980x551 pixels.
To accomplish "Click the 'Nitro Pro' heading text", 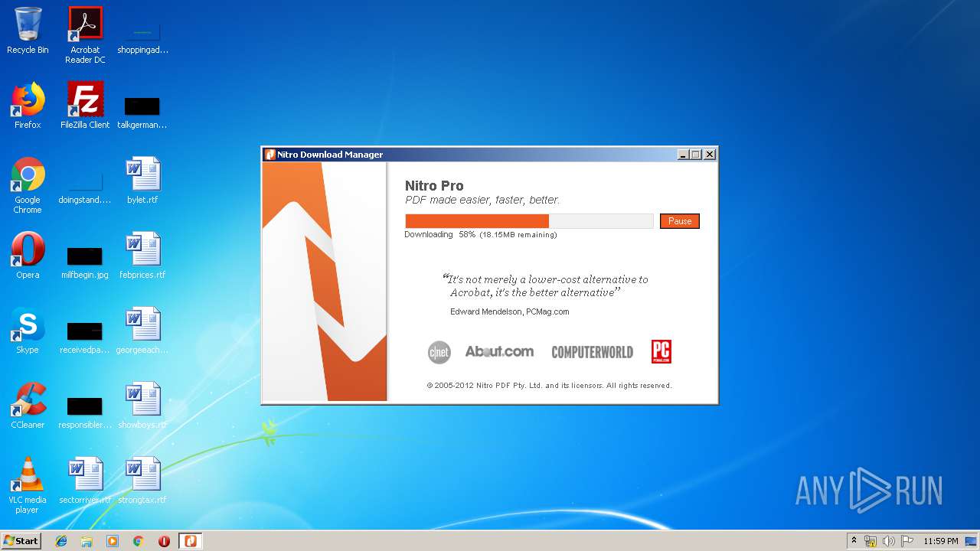I will pos(434,186).
